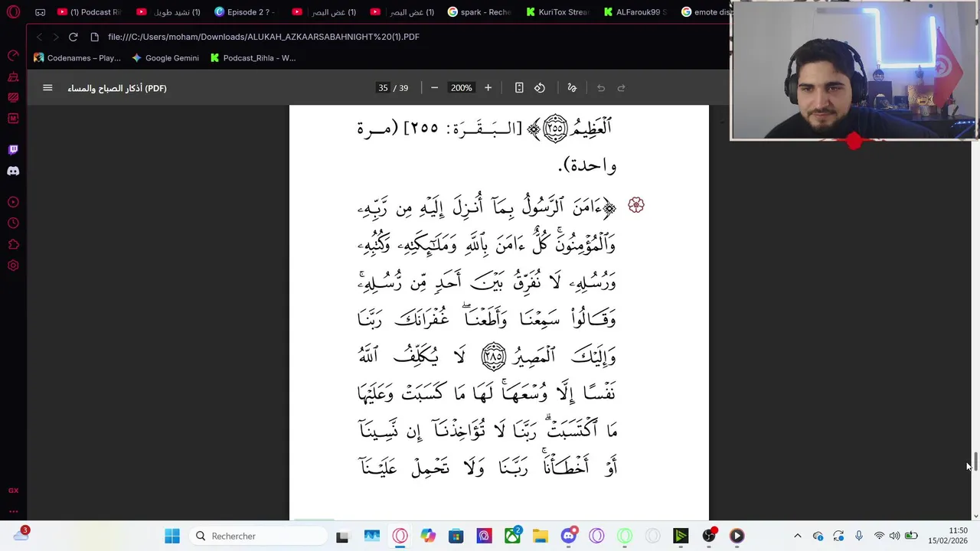Screen dimensions: 980x551
Task: Click the vertical scrollbar thumb of PDF viewer
Action: (975, 462)
